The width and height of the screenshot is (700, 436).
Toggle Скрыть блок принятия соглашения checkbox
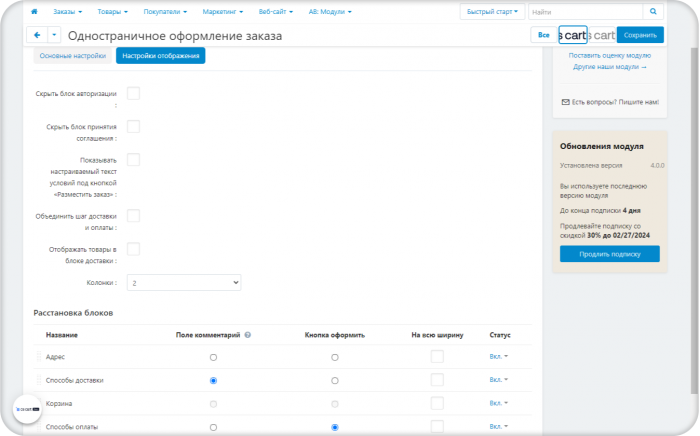coord(133,126)
